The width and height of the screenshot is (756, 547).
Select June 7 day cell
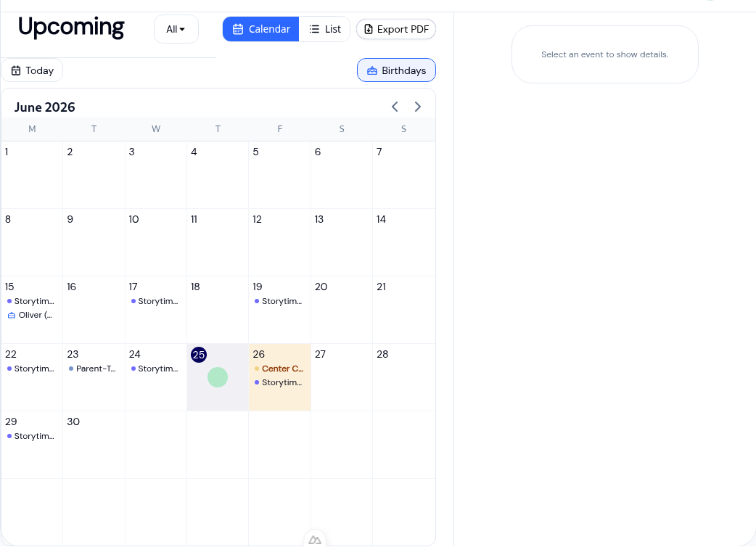[404, 175]
